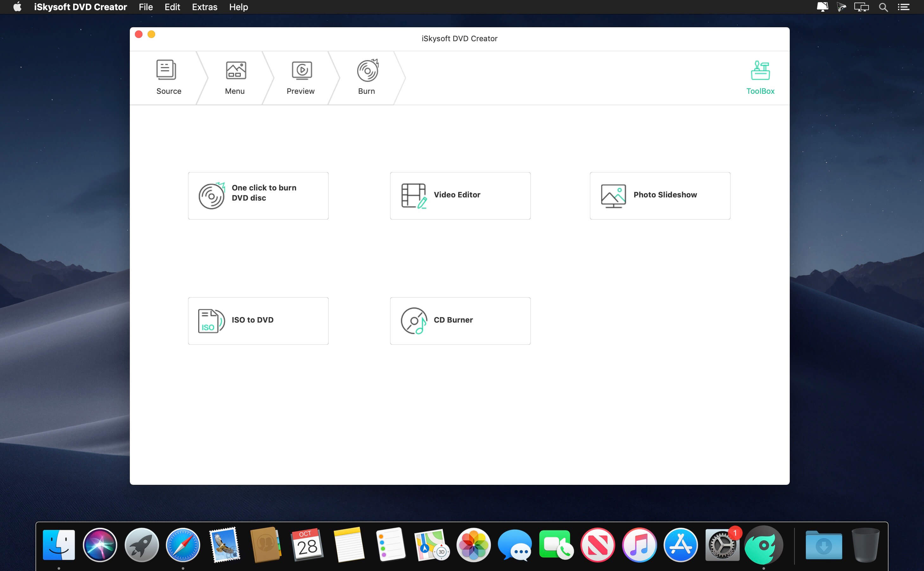Open the CD Burner tool
924x571 pixels.
click(x=460, y=321)
